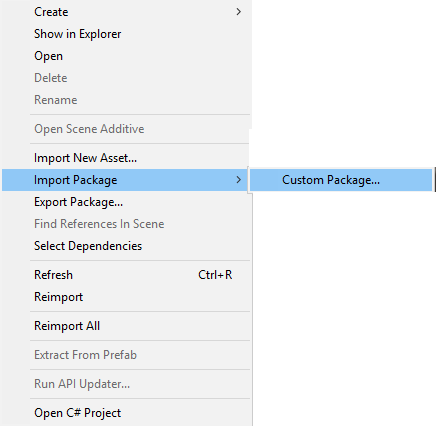The image size is (436, 426).
Task: Select Find References In Scene
Action: [126, 224]
